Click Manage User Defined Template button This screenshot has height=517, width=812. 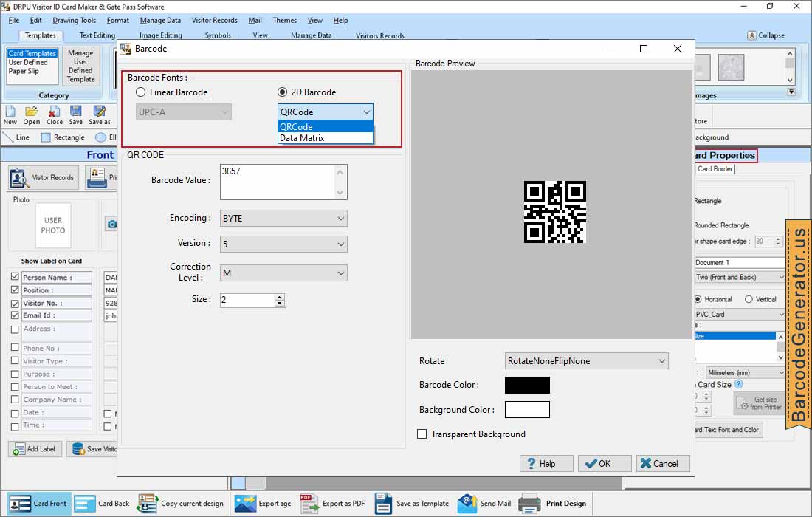[80, 66]
